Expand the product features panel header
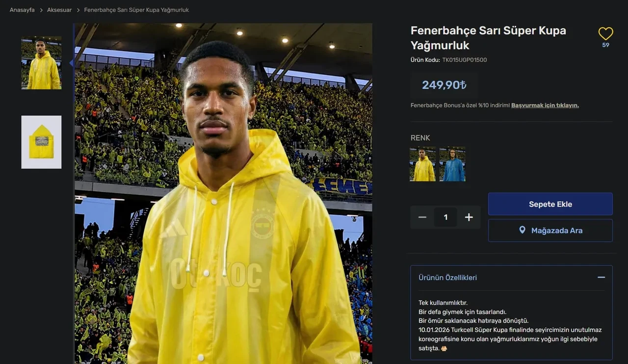Screen dimensions: 628x364 [x=511, y=277]
